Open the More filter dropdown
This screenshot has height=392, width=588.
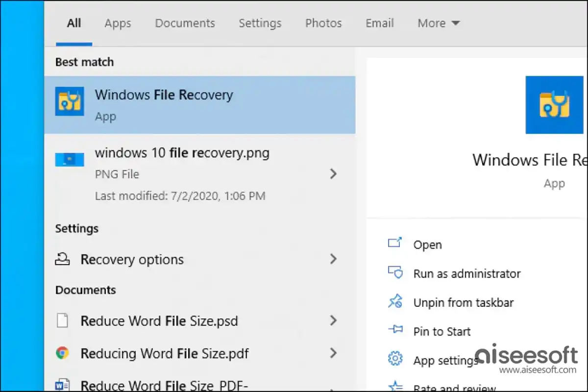[438, 23]
